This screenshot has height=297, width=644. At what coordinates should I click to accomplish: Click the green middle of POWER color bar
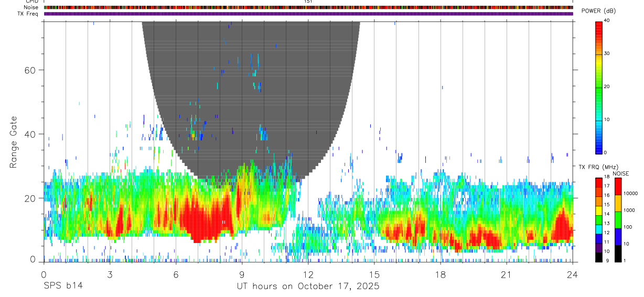point(599,86)
